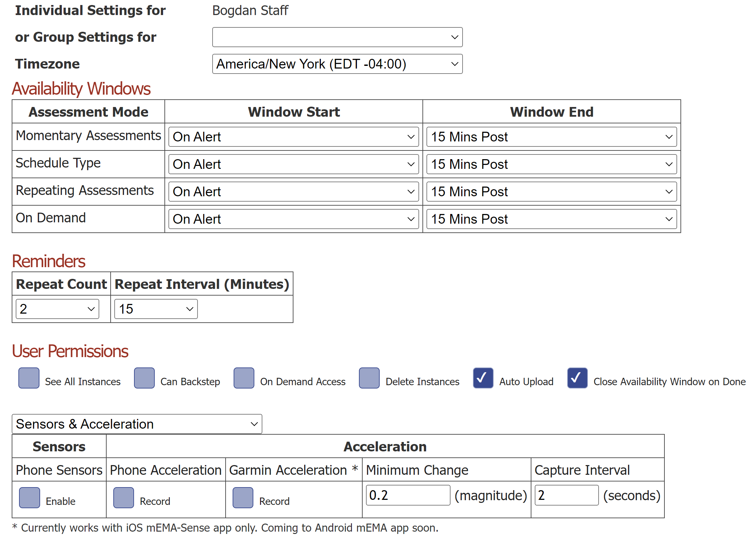The height and width of the screenshot is (549, 756).
Task: Uncheck the Auto Upload checkbox
Action: click(x=483, y=378)
